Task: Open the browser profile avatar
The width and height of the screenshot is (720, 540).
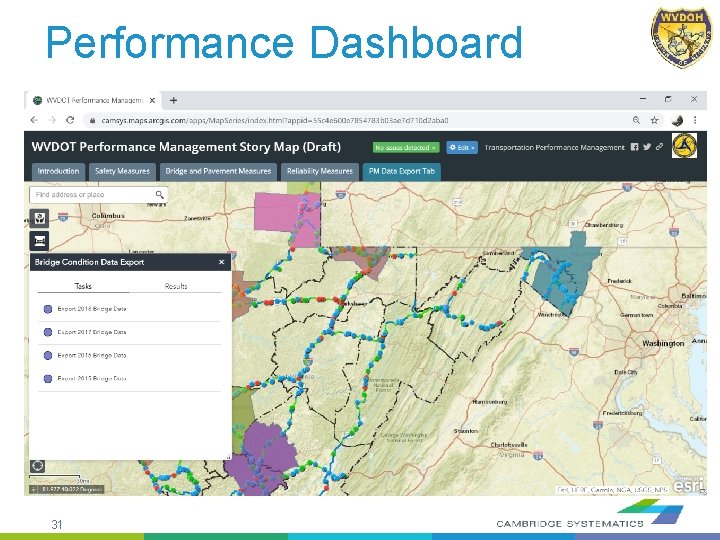Action: (x=677, y=120)
